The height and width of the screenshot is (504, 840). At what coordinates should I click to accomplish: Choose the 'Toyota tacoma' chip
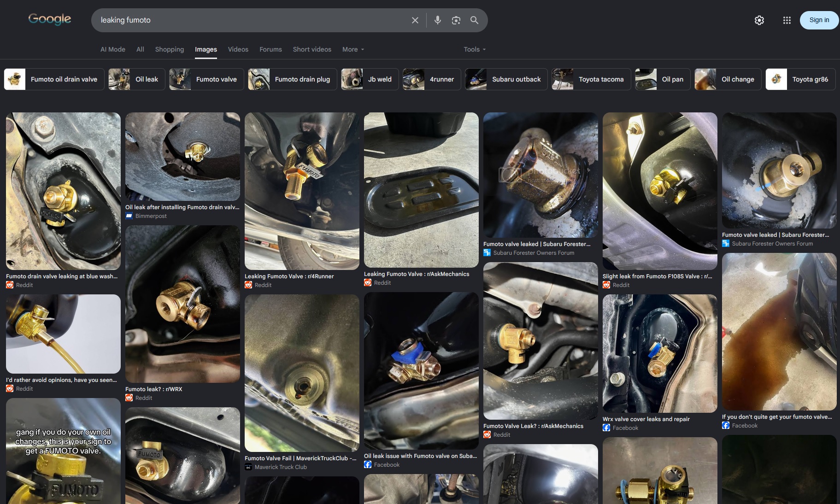pos(591,79)
